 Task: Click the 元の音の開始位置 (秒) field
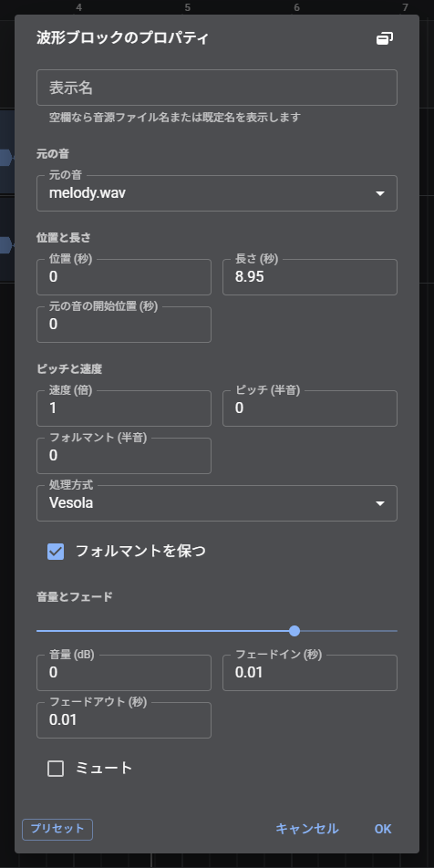point(123,325)
